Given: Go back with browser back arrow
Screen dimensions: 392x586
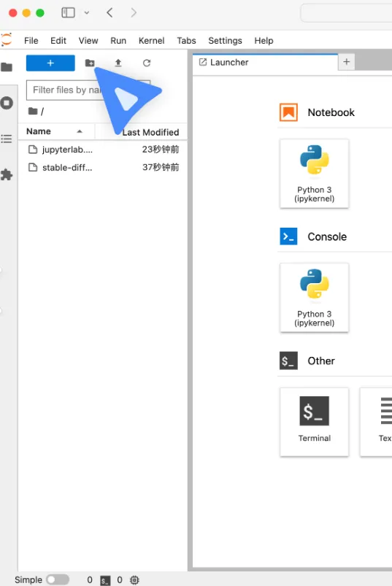Looking at the screenshot, I should coord(109,12).
